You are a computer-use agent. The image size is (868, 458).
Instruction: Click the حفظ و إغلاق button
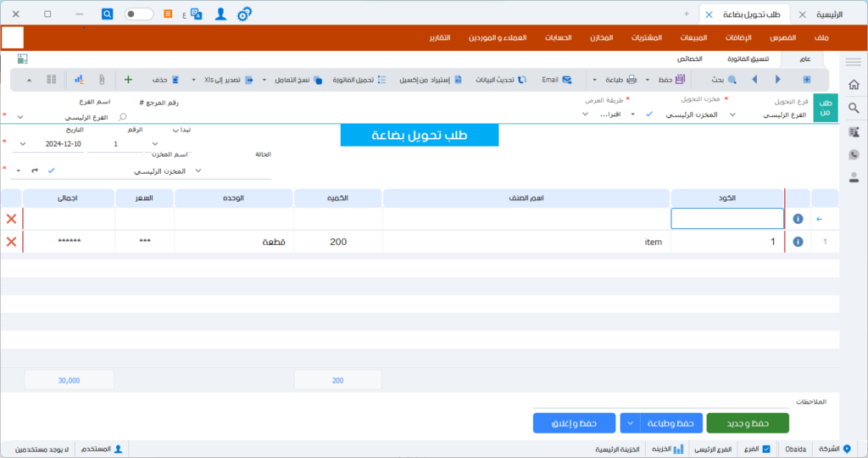click(575, 422)
